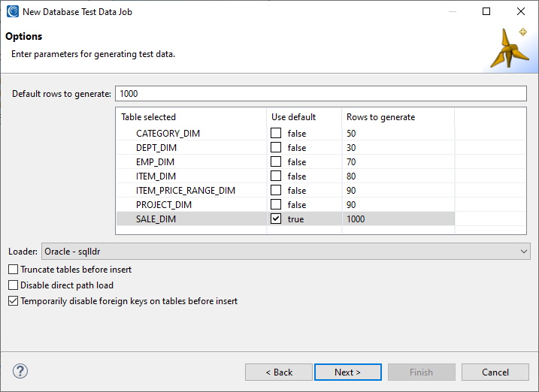The height and width of the screenshot is (392, 539).
Task: Check Use default for CATEGORY_DIM
Action: pos(276,133)
